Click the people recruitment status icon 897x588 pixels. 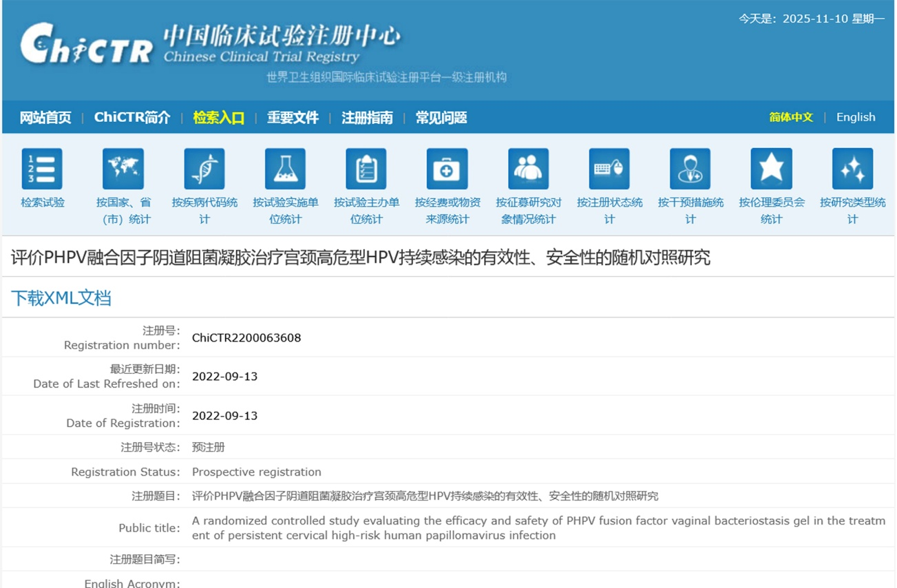pos(528,169)
